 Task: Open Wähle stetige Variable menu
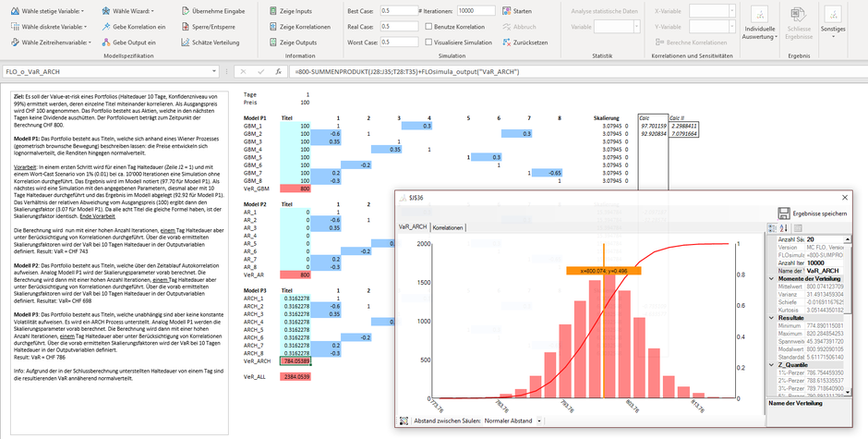pyautogui.click(x=47, y=11)
